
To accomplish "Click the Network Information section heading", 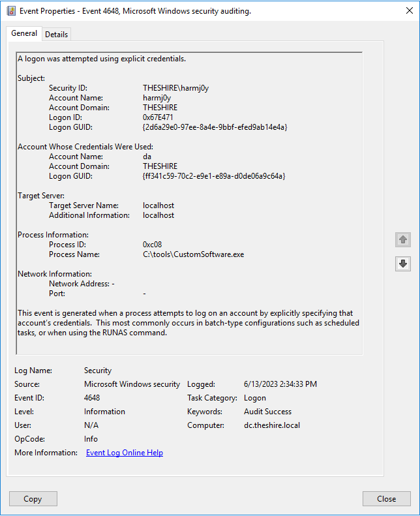I will pos(55,274).
